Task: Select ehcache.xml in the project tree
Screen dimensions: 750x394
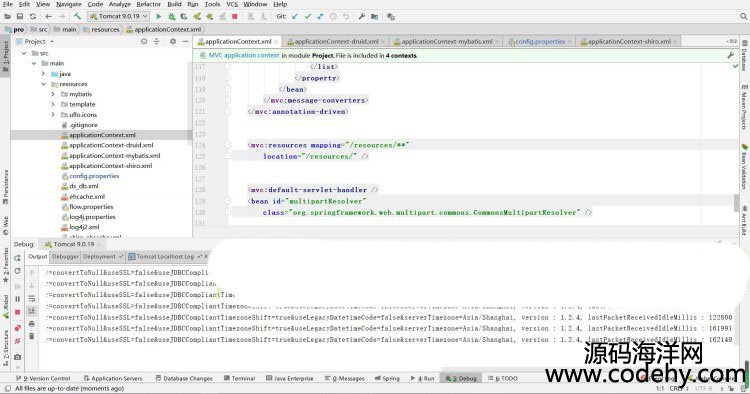Action: [x=87, y=197]
